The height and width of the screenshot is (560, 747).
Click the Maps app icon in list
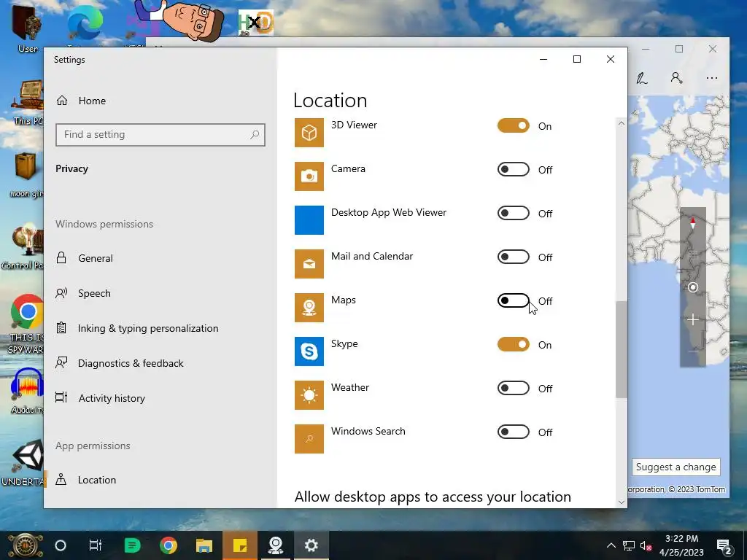click(x=309, y=308)
